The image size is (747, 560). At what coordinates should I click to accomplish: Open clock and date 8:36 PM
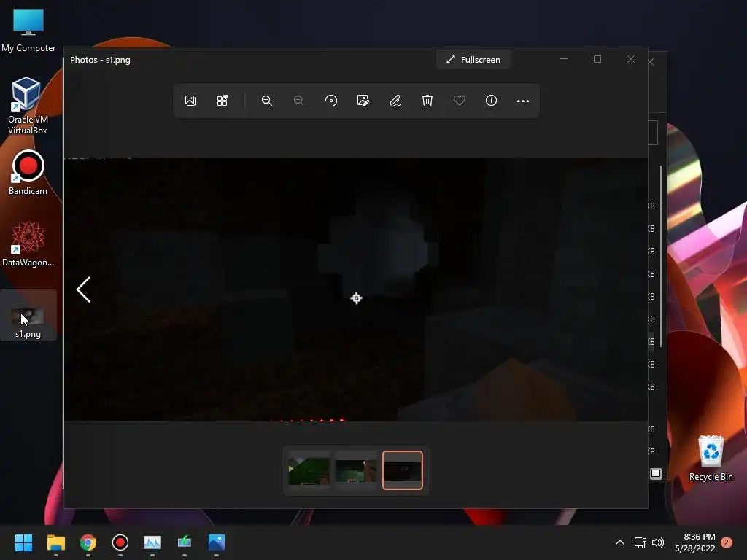coord(695,542)
